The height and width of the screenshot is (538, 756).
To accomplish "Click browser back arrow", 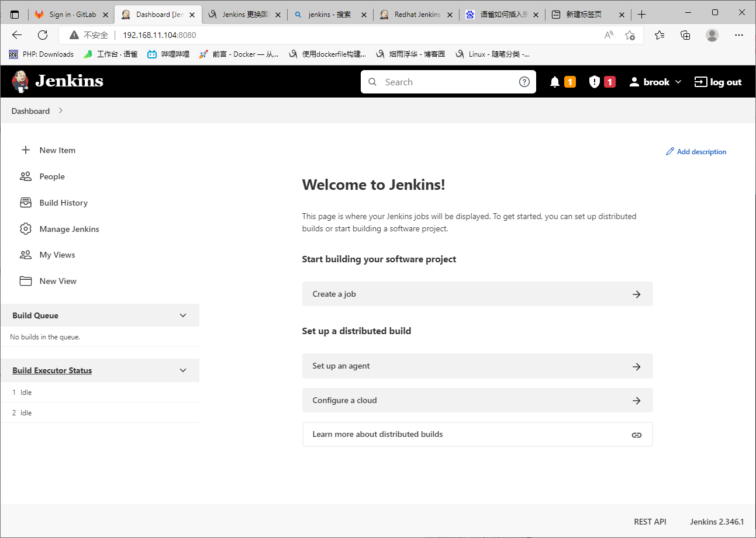I will click(x=17, y=35).
